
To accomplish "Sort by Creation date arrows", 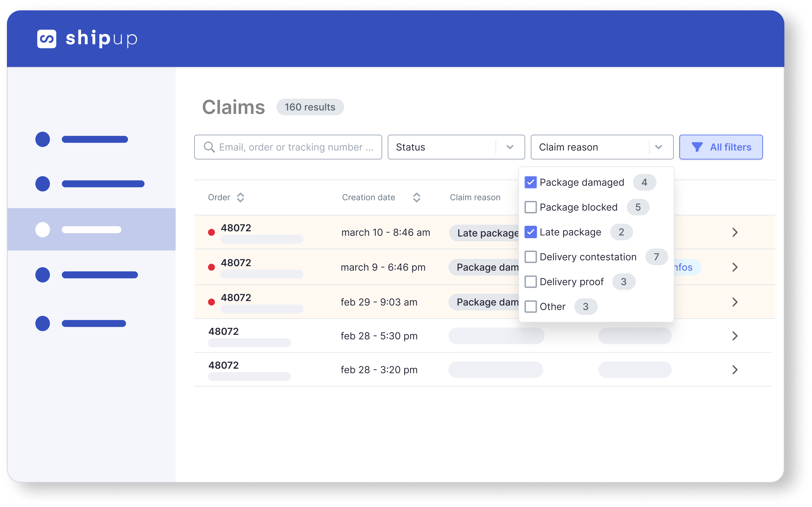I will point(416,197).
